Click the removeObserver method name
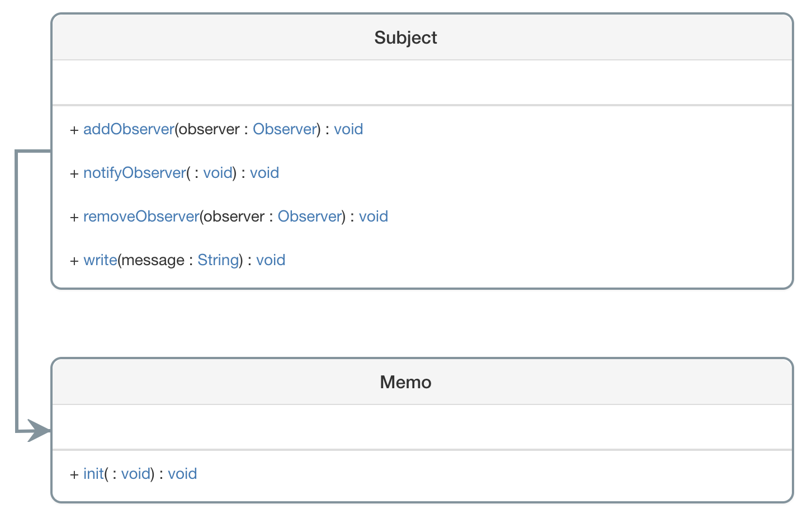This screenshot has width=812, height=518. coord(141,216)
